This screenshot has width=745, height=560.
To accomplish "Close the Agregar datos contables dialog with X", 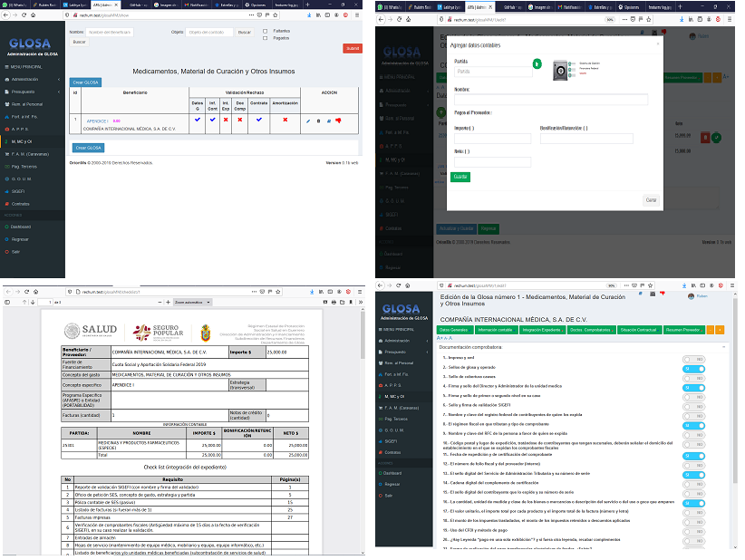I will coord(657,43).
